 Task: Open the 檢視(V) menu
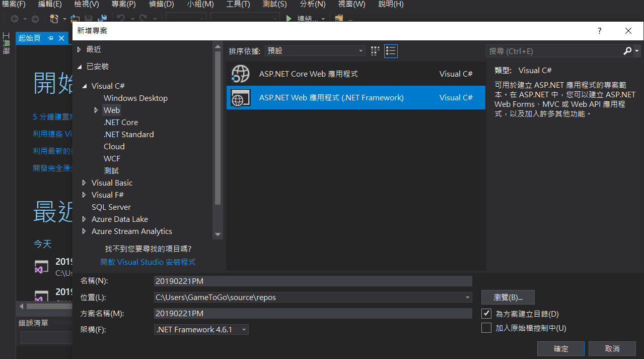(x=87, y=4)
